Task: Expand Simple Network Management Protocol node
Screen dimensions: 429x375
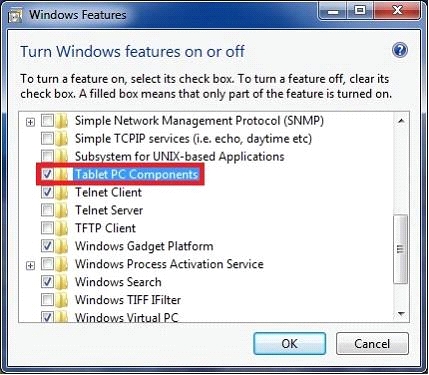Action: 30,122
